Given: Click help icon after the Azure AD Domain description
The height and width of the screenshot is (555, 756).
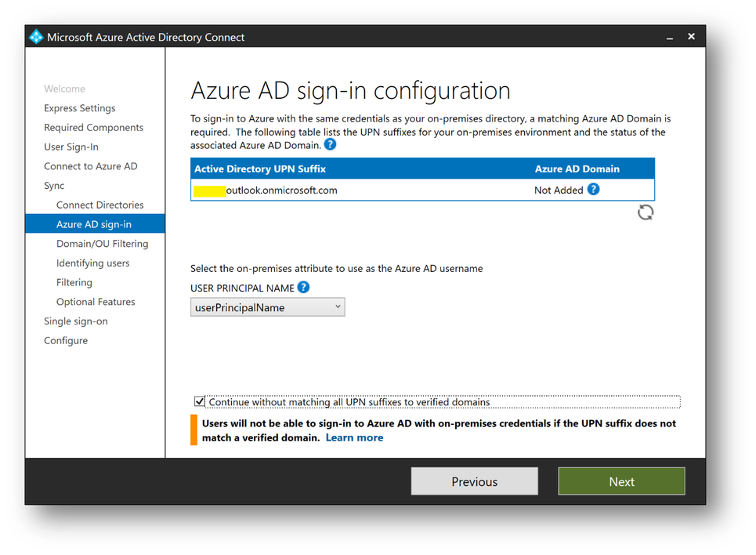Looking at the screenshot, I should (x=331, y=145).
